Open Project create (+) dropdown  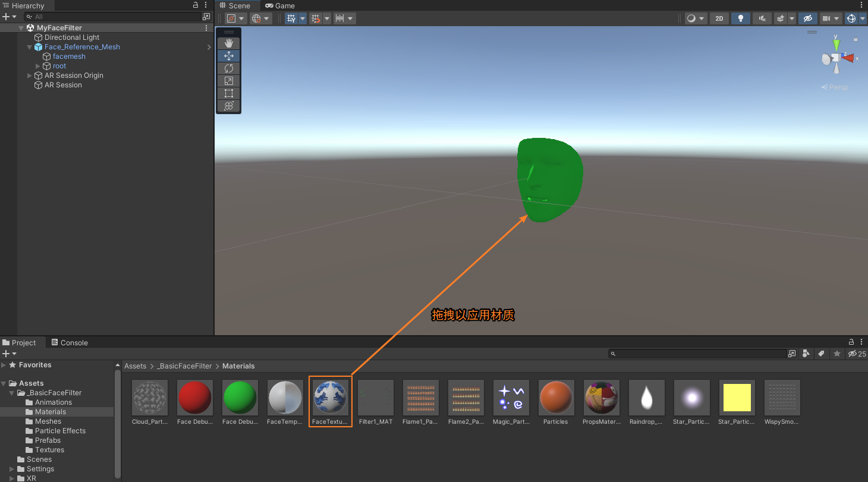pos(9,354)
